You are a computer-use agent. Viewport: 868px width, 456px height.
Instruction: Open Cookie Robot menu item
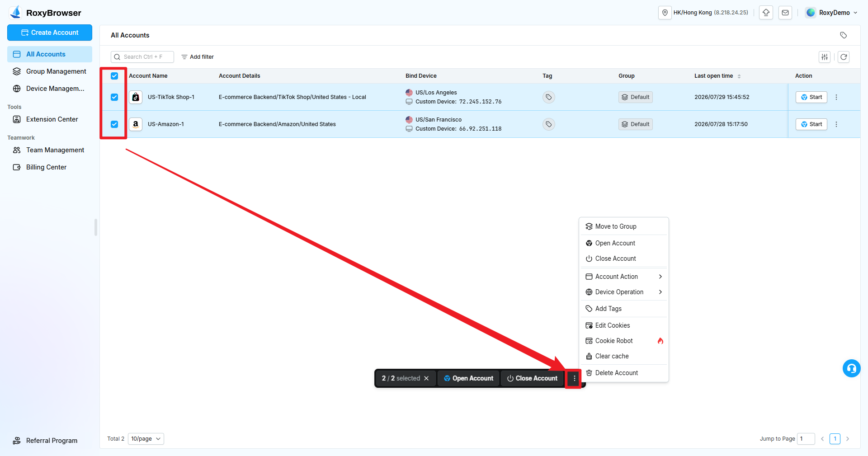coord(624,341)
